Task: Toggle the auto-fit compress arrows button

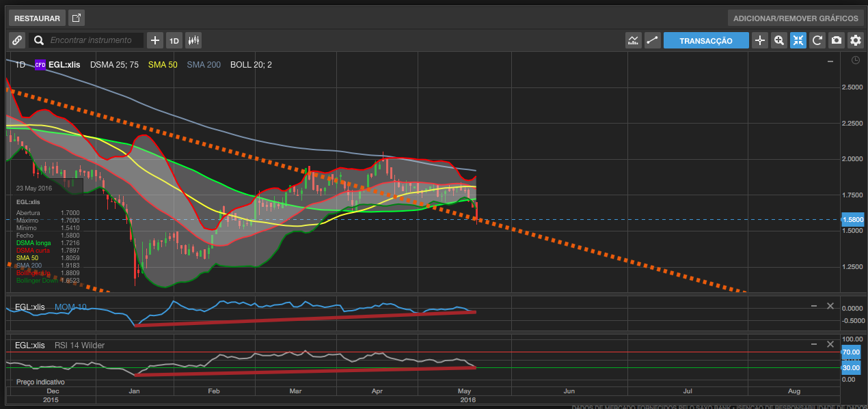Action: [x=798, y=40]
